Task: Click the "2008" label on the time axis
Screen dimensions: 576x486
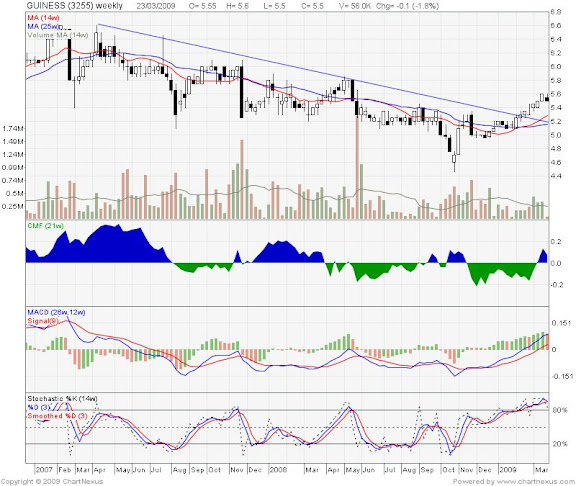Action: click(x=278, y=470)
